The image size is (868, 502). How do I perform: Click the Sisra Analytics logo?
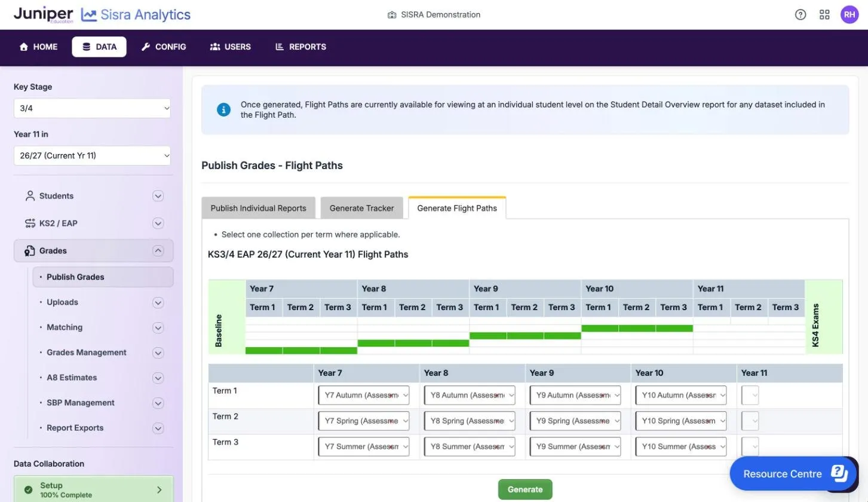(x=136, y=15)
